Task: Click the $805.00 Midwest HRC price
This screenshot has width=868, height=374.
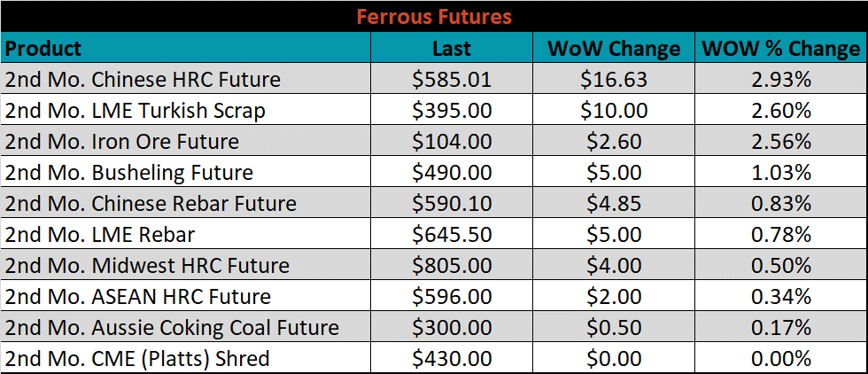Action: pos(452,265)
